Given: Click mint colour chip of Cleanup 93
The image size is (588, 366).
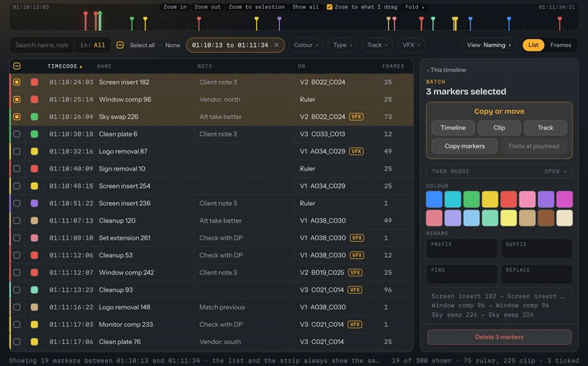Looking at the screenshot, I should tap(34, 290).
